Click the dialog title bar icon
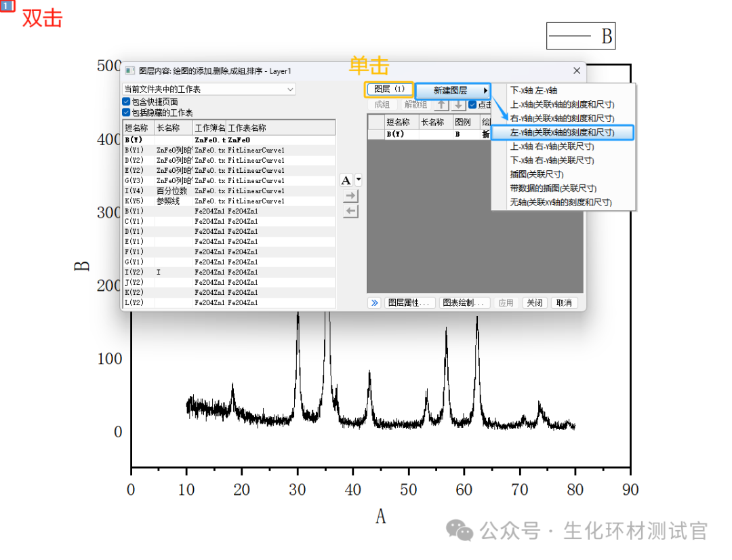The image size is (732, 560). pos(130,71)
